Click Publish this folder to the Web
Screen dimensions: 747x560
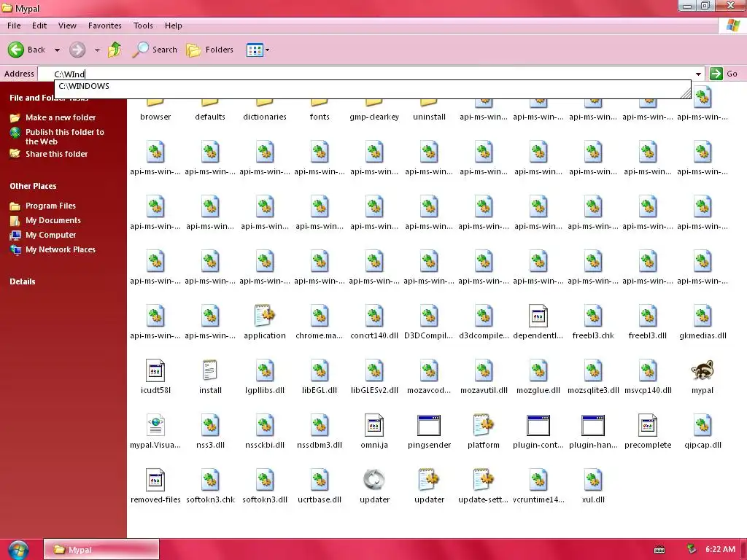tap(65, 136)
